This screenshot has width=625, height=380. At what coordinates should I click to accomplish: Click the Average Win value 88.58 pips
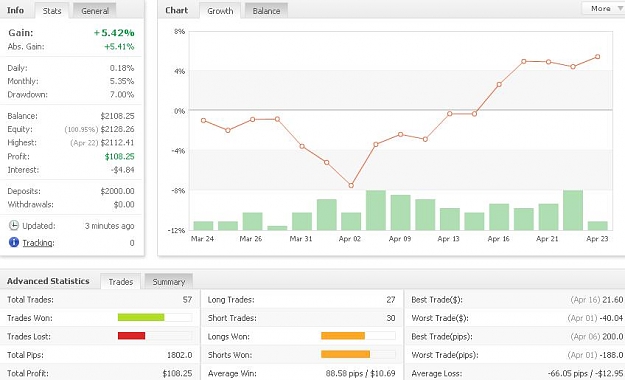pyautogui.click(x=344, y=373)
